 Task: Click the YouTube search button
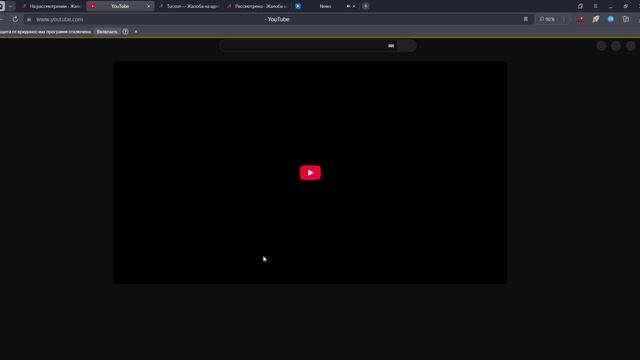407,46
